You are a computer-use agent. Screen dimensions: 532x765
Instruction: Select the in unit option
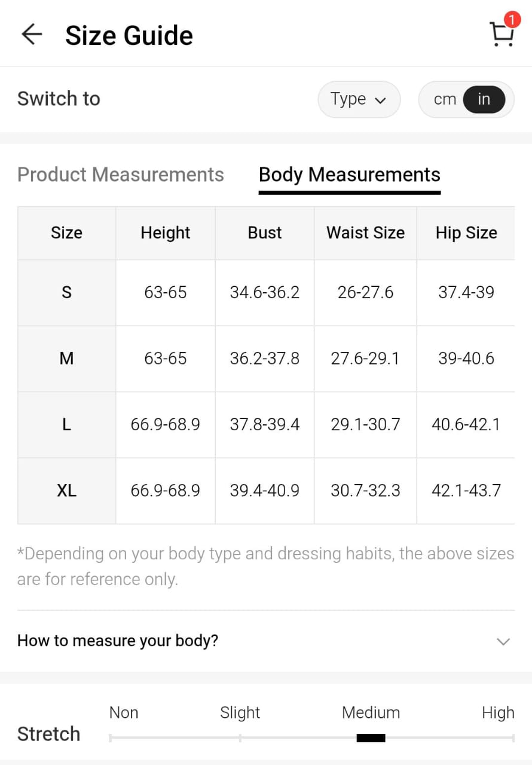484,99
